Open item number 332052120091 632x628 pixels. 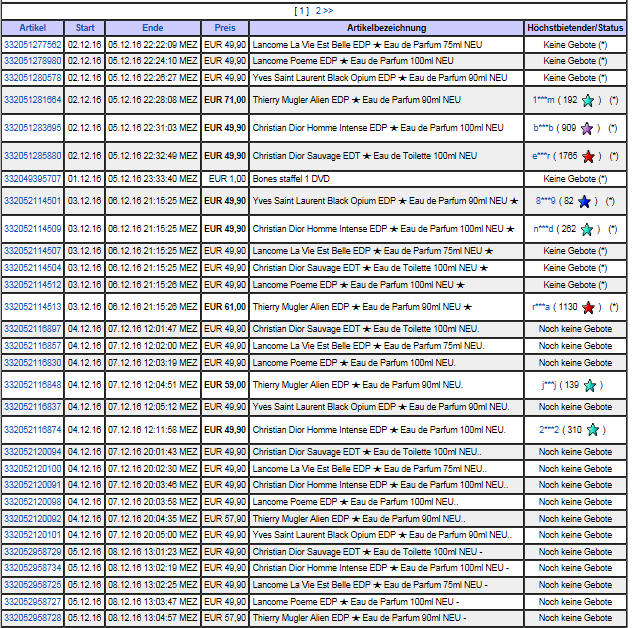click(x=33, y=485)
